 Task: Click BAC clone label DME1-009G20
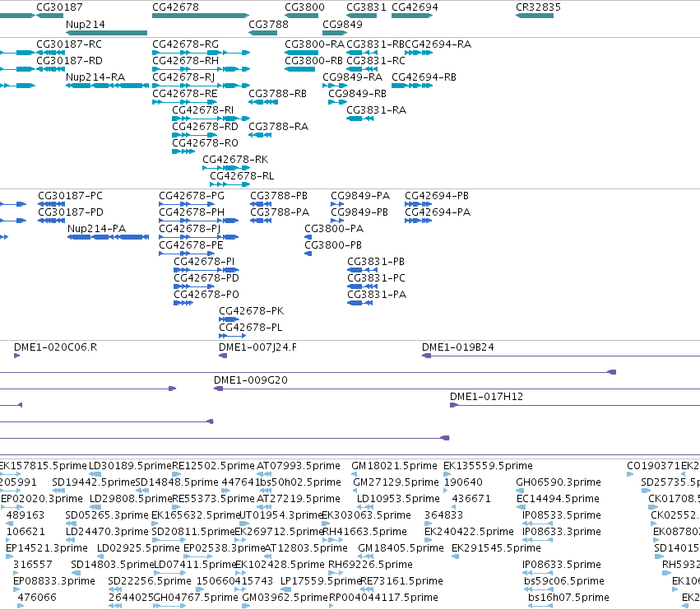[251, 380]
